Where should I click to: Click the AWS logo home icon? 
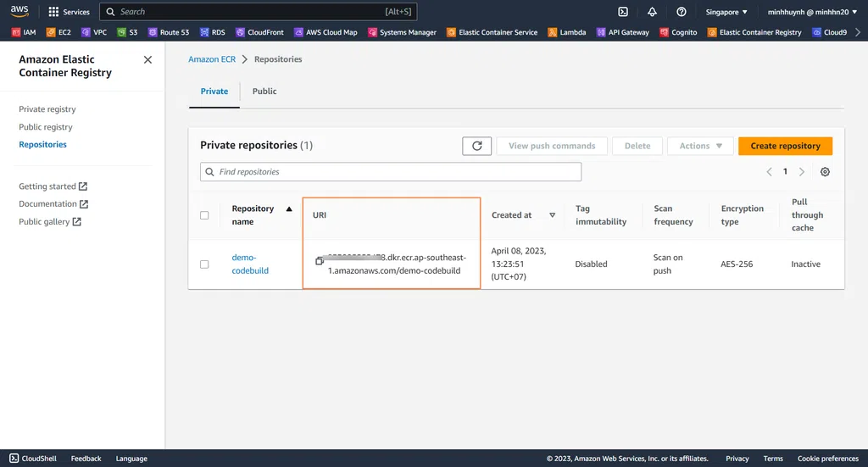point(19,11)
